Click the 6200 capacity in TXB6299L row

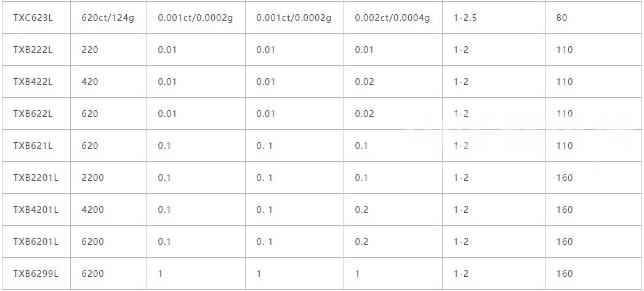tap(92, 274)
